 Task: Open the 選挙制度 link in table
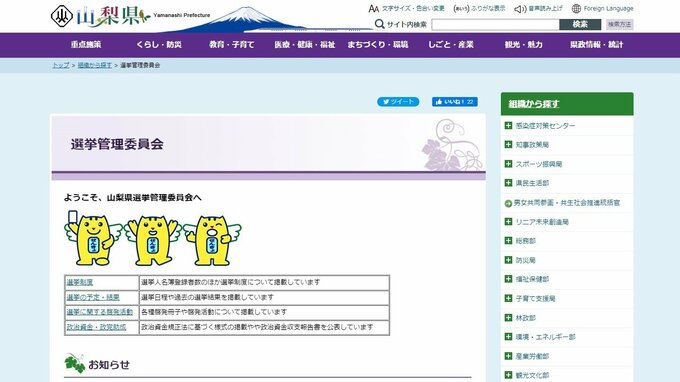[80, 282]
